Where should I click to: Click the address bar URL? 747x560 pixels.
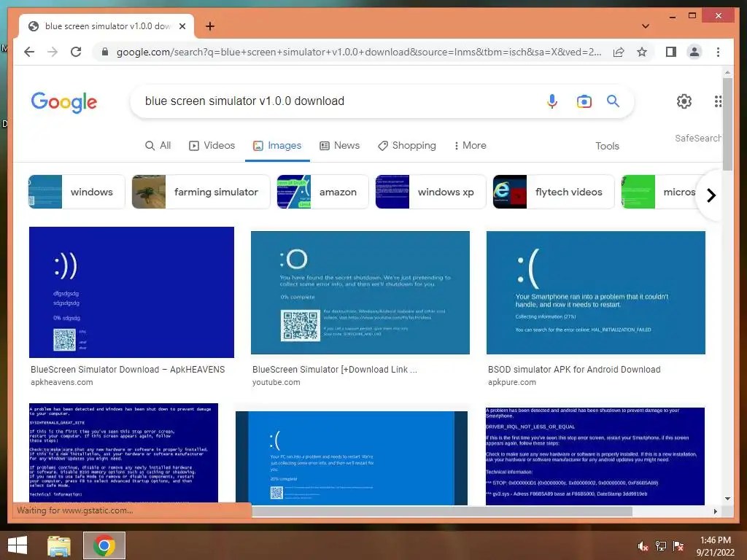[359, 52]
